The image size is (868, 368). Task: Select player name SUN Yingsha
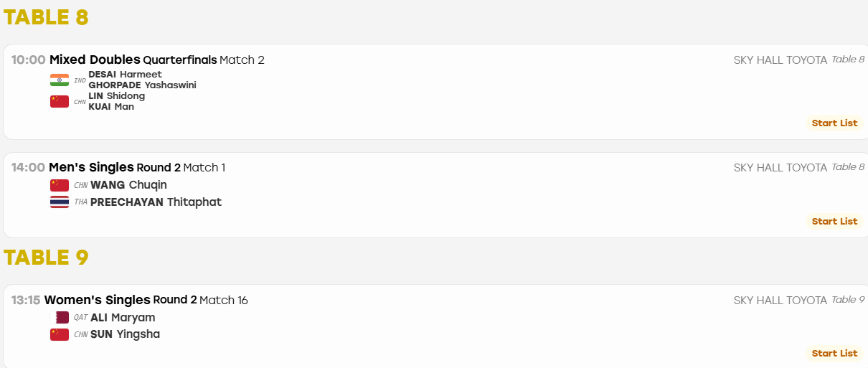pos(125,334)
